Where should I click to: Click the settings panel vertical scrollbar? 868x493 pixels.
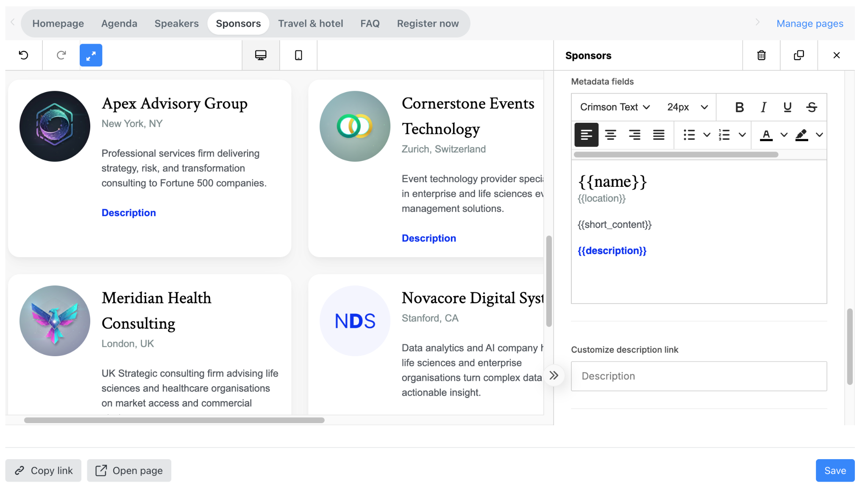click(849, 346)
